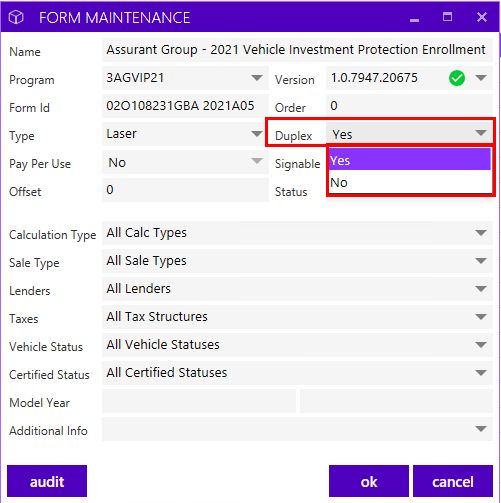This screenshot has height=503, width=501.
Task: Click the cube app icon in title bar
Action: [16, 17]
